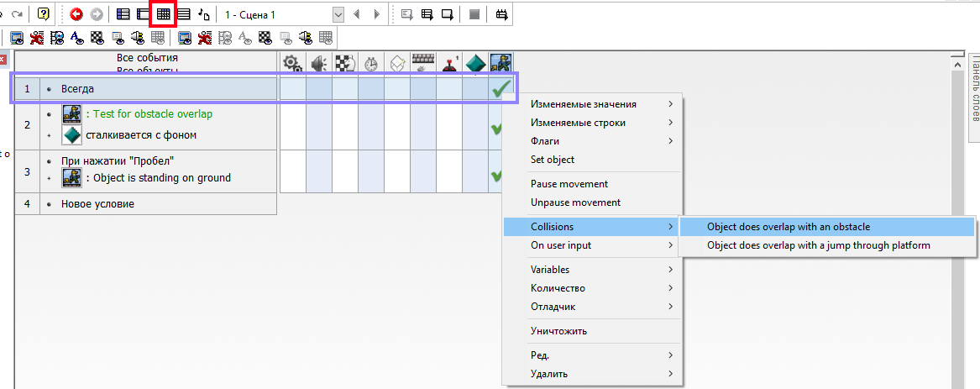Click "Новое условие" in row 4

click(97, 204)
